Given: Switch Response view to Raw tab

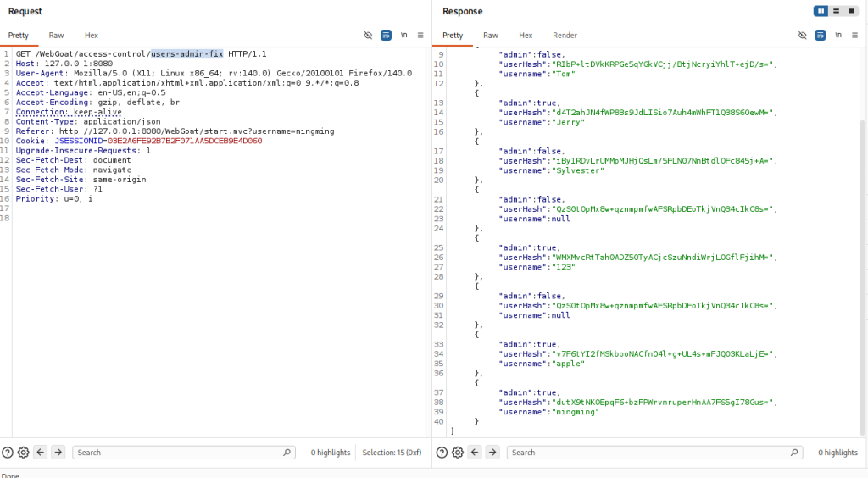Looking at the screenshot, I should 491,36.
